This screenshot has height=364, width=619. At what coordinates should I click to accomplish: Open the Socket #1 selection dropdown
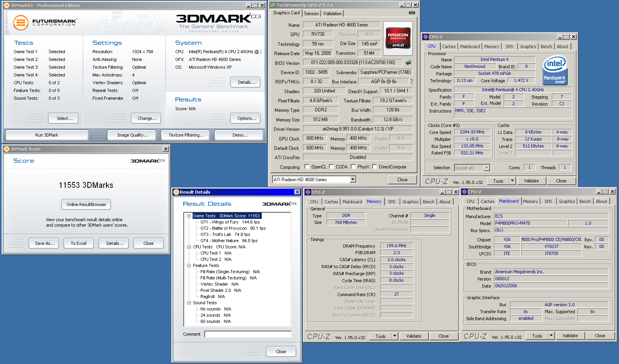click(487, 168)
